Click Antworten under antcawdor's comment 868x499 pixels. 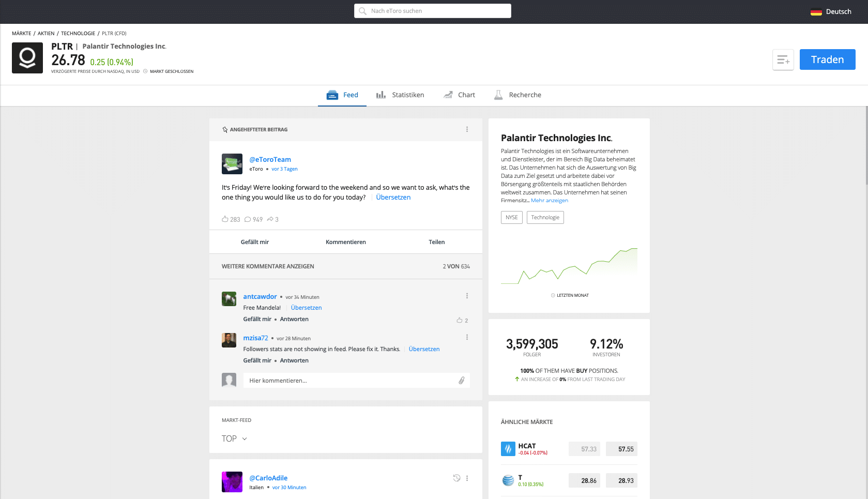[294, 319]
